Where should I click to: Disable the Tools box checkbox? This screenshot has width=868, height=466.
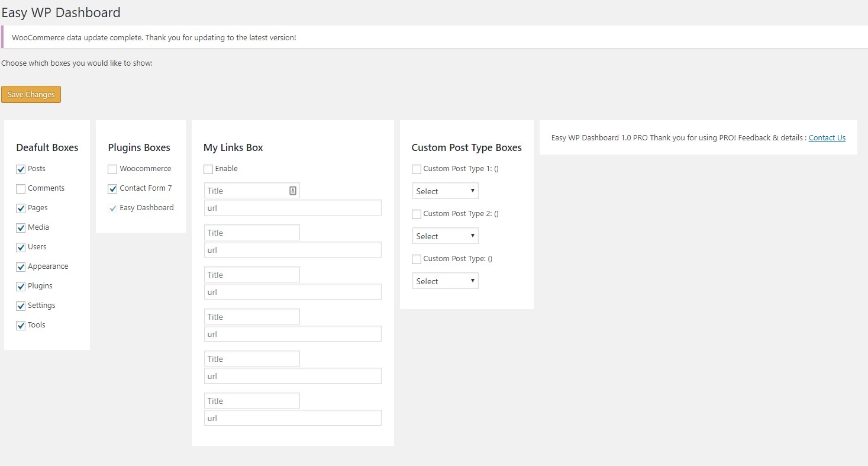(21, 326)
